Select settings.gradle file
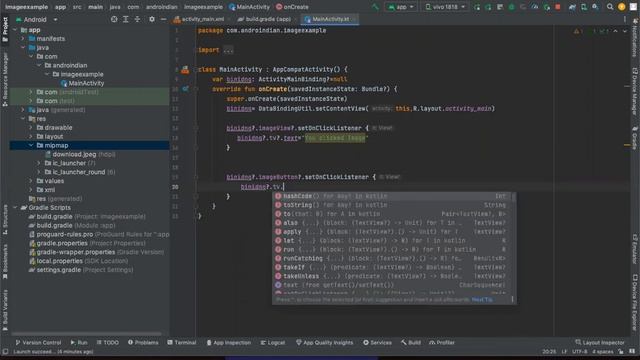This screenshot has height=360, width=640. (x=80, y=270)
